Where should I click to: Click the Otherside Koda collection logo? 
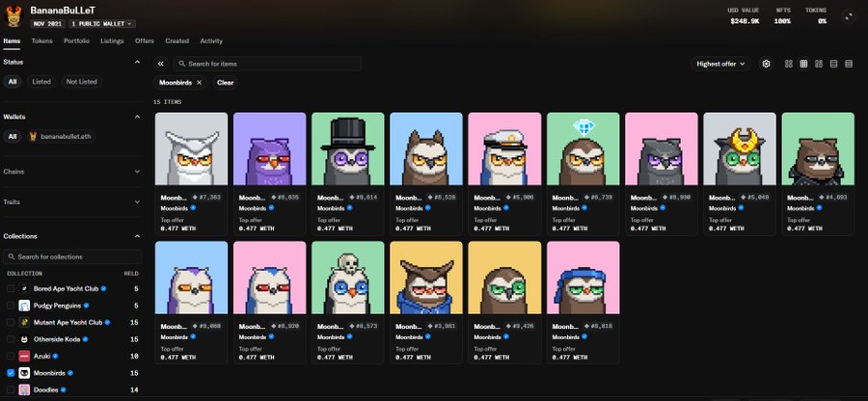[x=24, y=339]
